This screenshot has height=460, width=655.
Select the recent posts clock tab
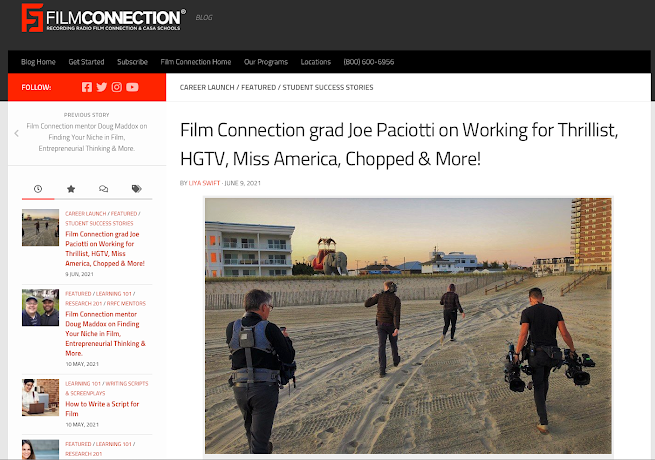click(38, 189)
